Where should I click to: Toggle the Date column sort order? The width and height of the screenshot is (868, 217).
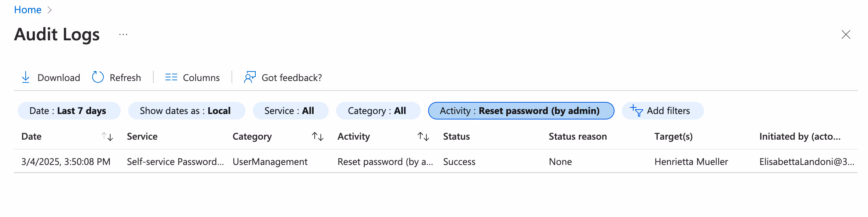click(x=107, y=136)
